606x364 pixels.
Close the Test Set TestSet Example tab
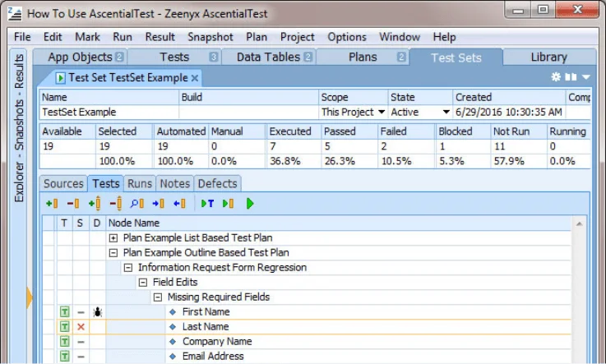[x=195, y=78]
